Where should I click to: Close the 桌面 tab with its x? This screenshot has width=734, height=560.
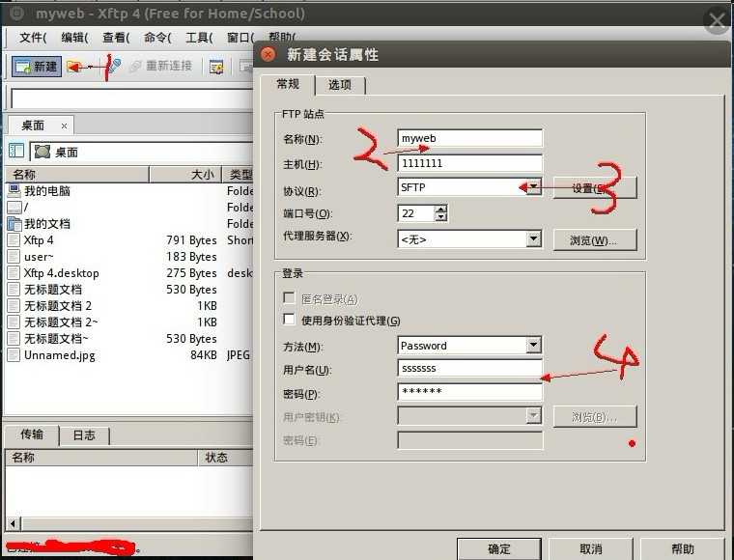(x=64, y=126)
